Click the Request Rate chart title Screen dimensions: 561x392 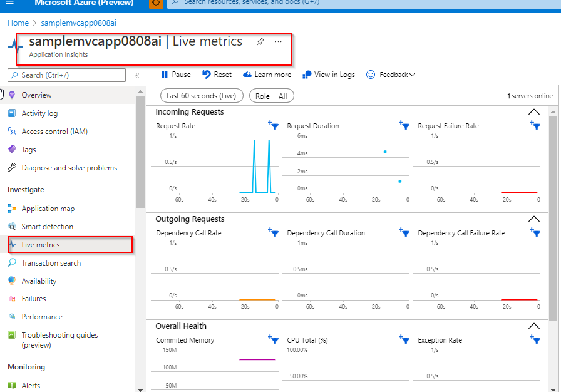click(176, 126)
